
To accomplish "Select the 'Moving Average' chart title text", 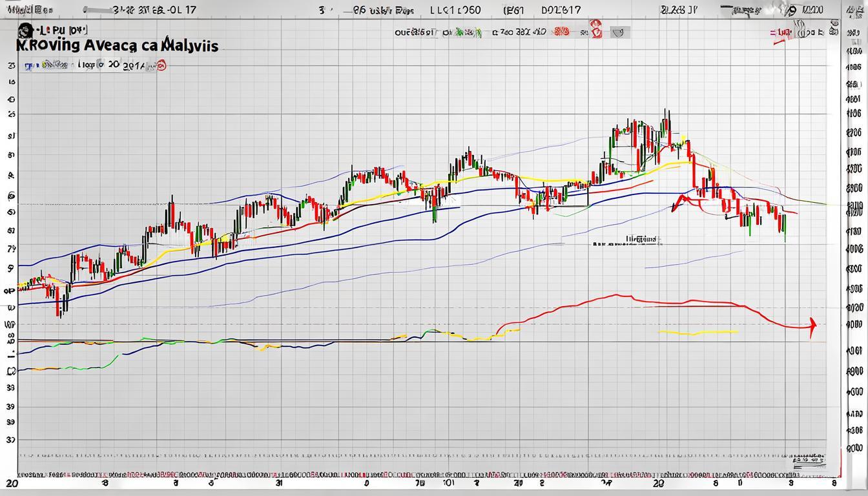I will coord(118,46).
